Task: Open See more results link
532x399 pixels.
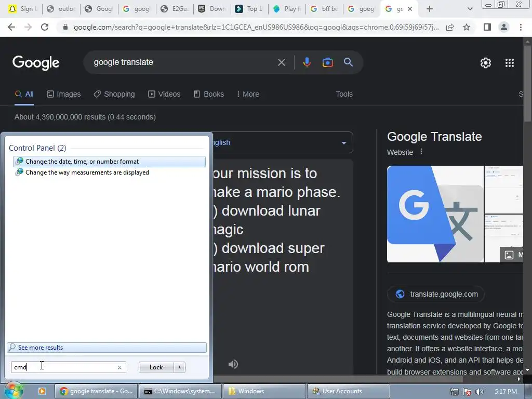Action: click(x=107, y=348)
